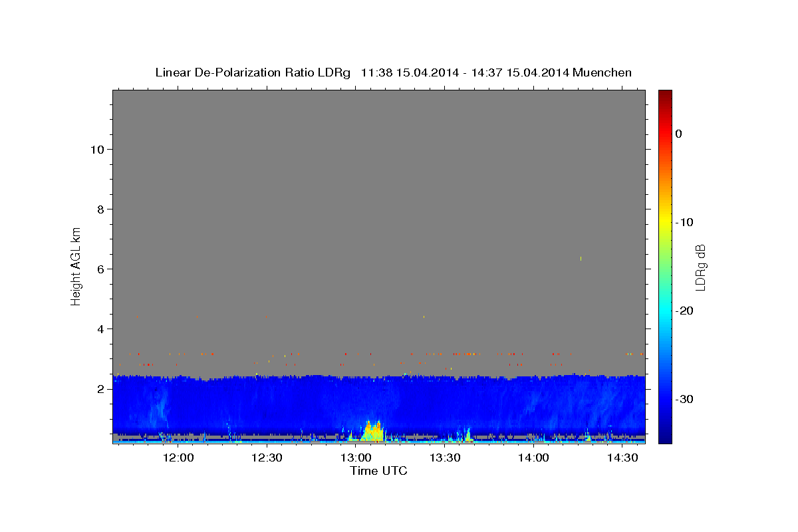The image size is (798, 532).
Task: Click the 13:00 time axis label
Action: [x=356, y=458]
